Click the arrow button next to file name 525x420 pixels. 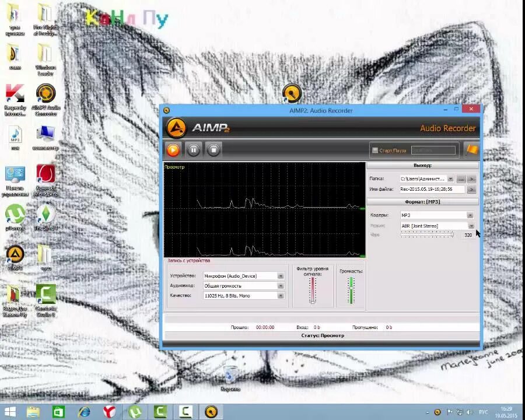click(x=471, y=190)
